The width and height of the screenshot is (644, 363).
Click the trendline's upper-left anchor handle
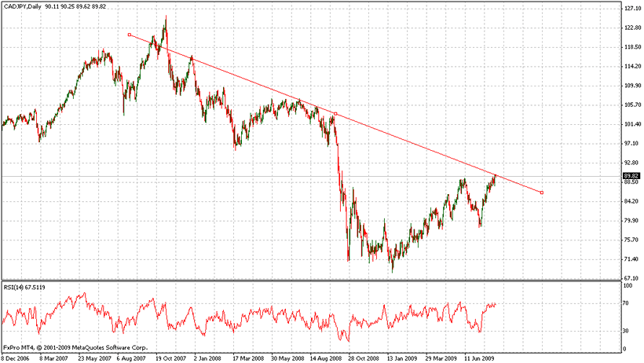pos(129,35)
